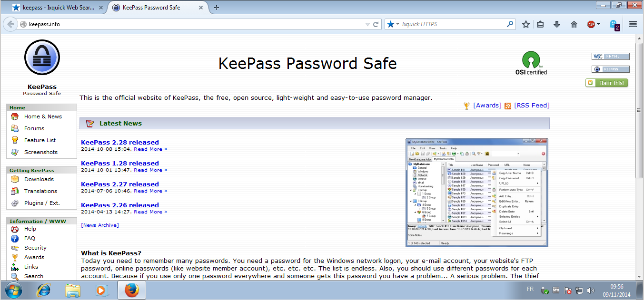Open the Firefox hamburger menu
The image size is (644, 300).
(633, 24)
